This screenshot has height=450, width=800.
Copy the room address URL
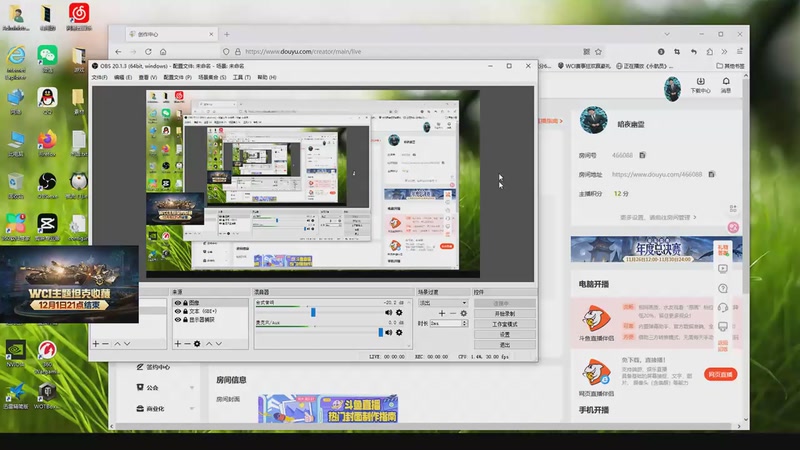coord(712,174)
